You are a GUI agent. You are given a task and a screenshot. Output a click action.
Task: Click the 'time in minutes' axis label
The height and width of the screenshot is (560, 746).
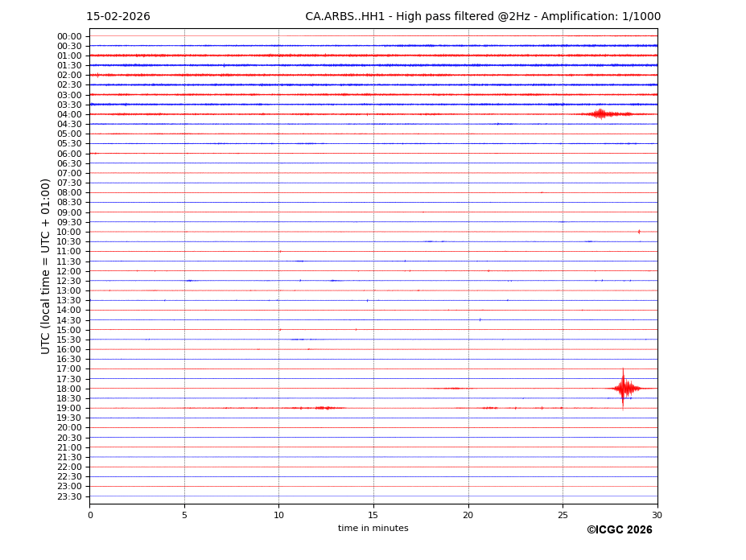point(373,529)
